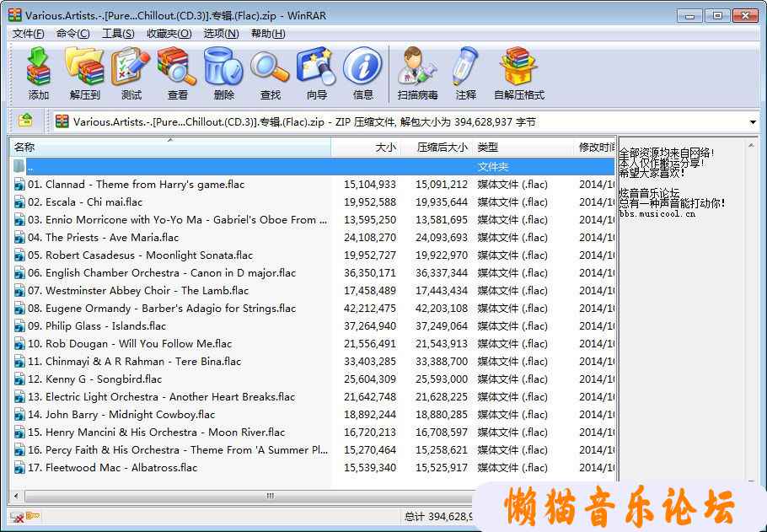Sort by 名称 column header
This screenshot has height=532, width=767.
tap(170, 148)
